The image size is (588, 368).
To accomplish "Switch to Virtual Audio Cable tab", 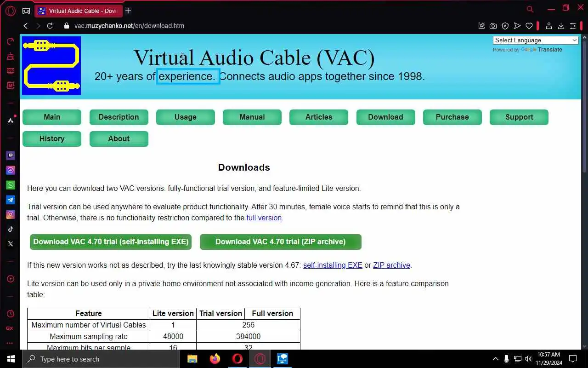I will tap(79, 11).
